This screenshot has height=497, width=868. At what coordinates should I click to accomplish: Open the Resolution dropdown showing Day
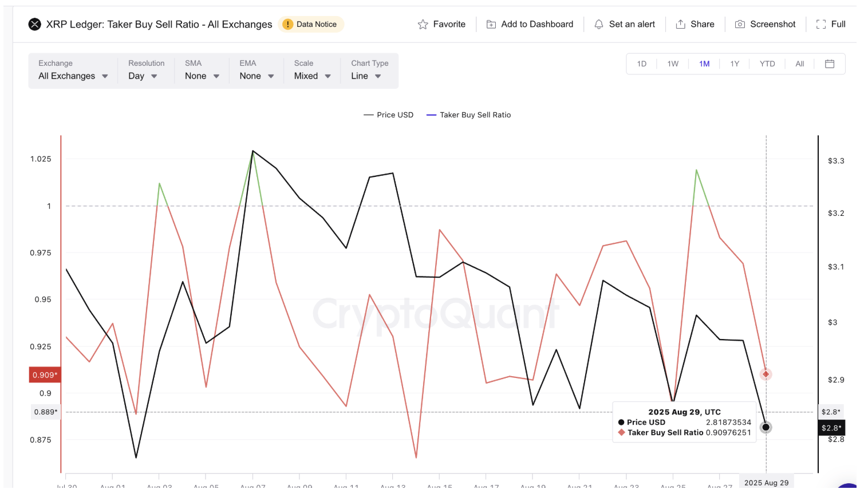click(143, 76)
